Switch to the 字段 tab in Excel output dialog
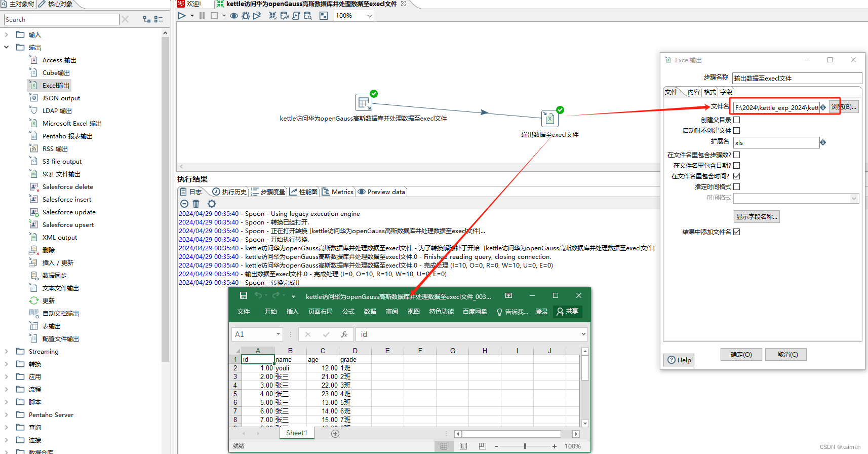Viewport: 868px width, 454px height. click(726, 92)
